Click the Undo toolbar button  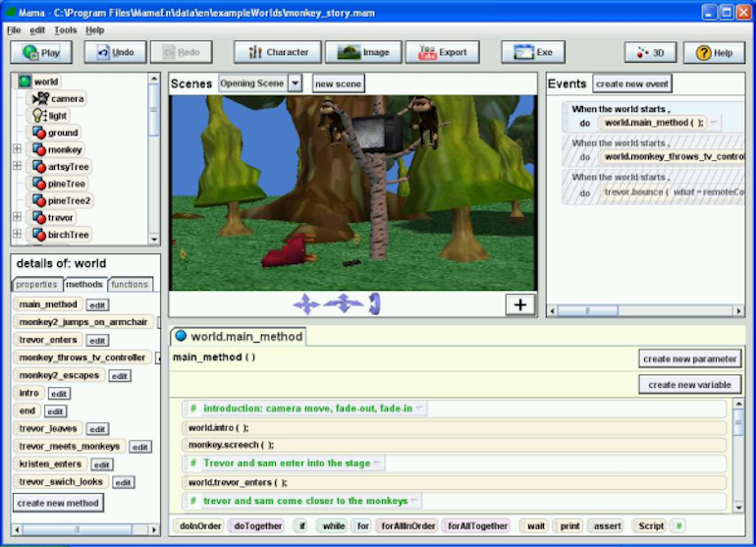click(x=115, y=52)
